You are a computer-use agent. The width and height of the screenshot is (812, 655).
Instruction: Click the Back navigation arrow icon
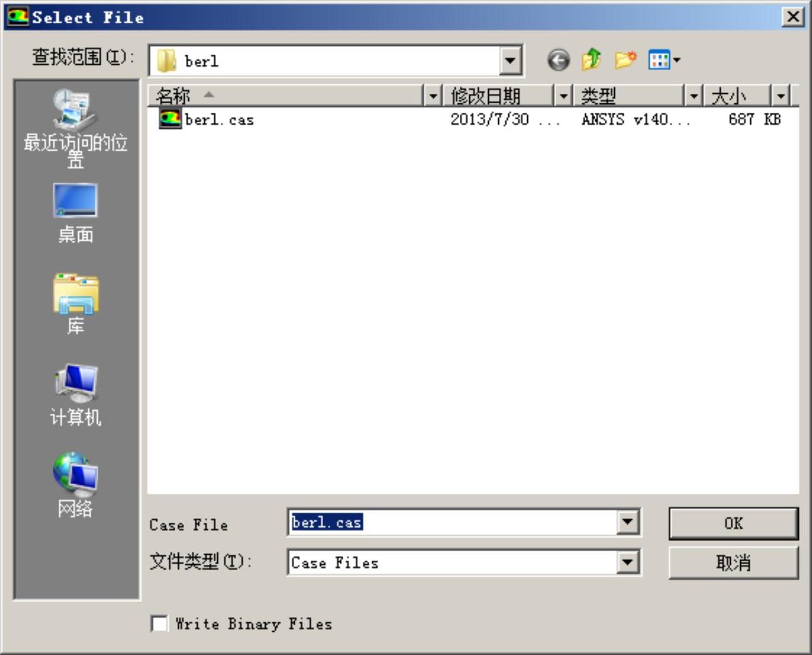tap(558, 60)
